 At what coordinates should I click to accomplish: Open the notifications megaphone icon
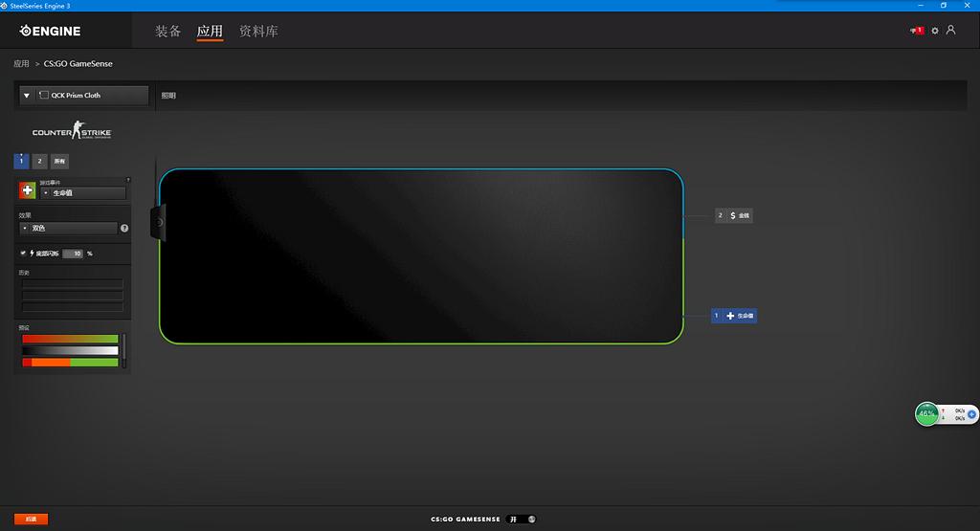click(x=916, y=30)
